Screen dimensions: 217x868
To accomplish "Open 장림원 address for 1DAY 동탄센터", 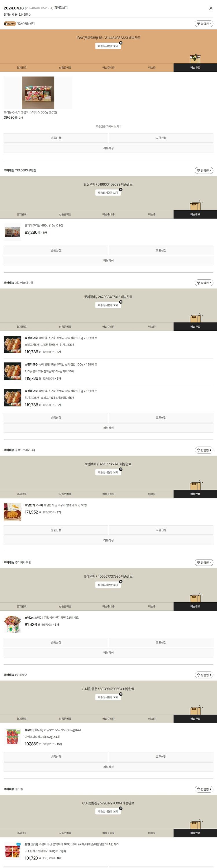I will pos(204,24).
